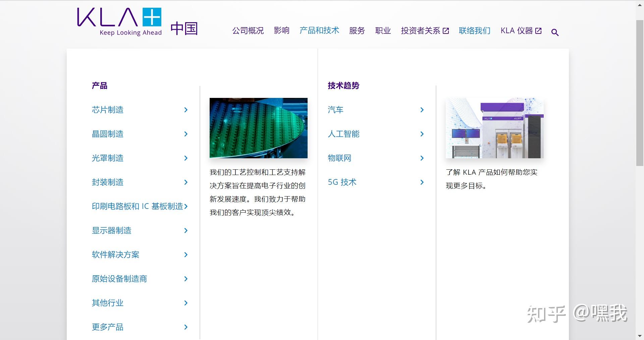Image resolution: width=644 pixels, height=340 pixels.
Task: Select 公司概况 in the navigation
Action: coord(248,31)
